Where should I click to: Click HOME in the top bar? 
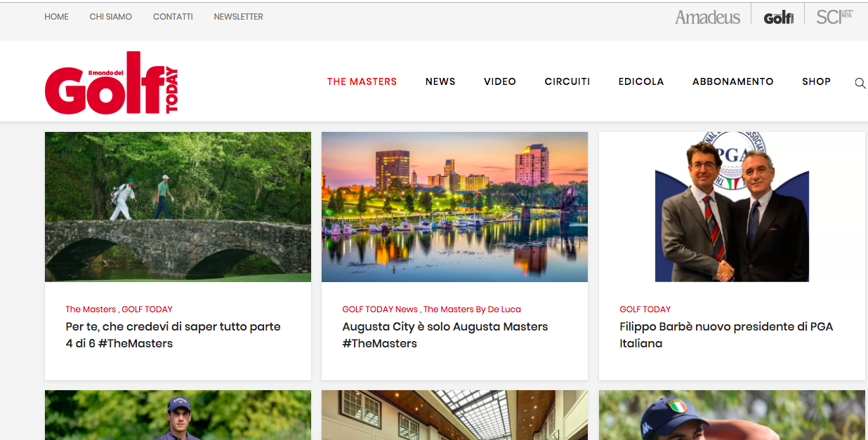tap(56, 17)
